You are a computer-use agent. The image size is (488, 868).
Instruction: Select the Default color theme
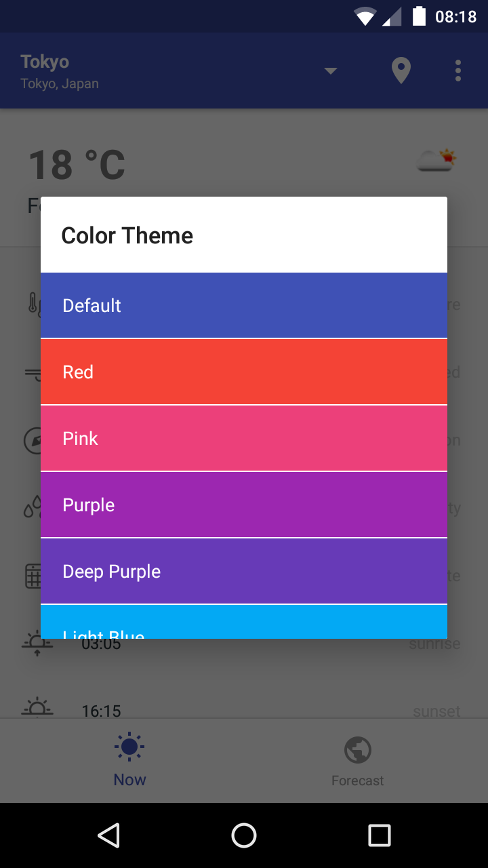(244, 305)
